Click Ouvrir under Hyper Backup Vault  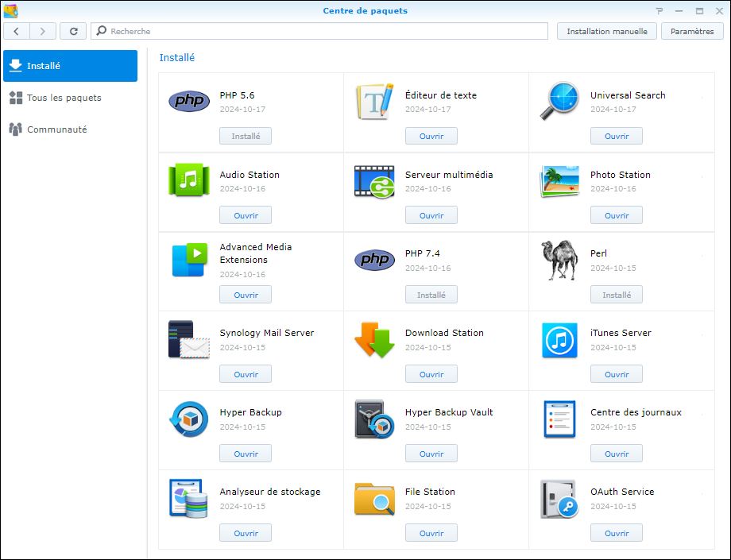[x=431, y=454]
